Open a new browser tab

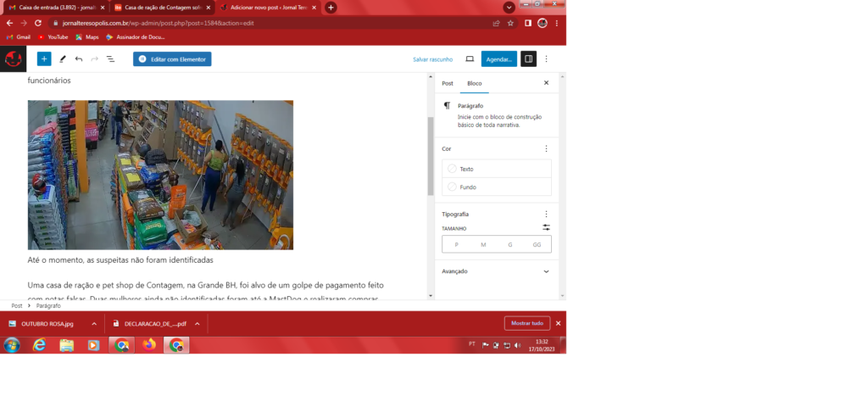click(x=331, y=8)
